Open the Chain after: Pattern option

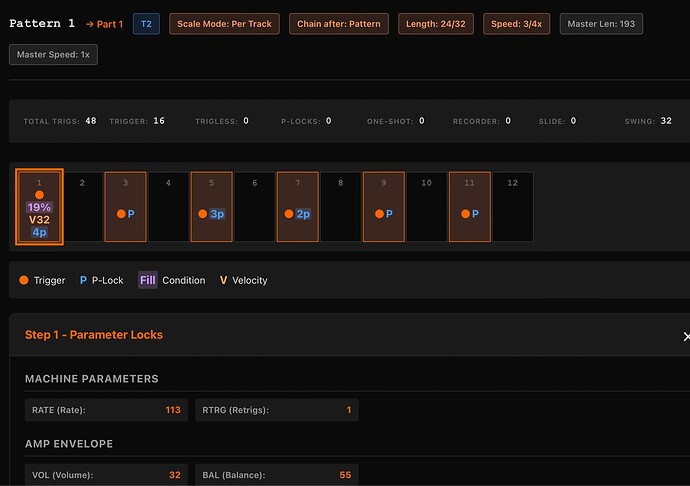[x=339, y=24]
